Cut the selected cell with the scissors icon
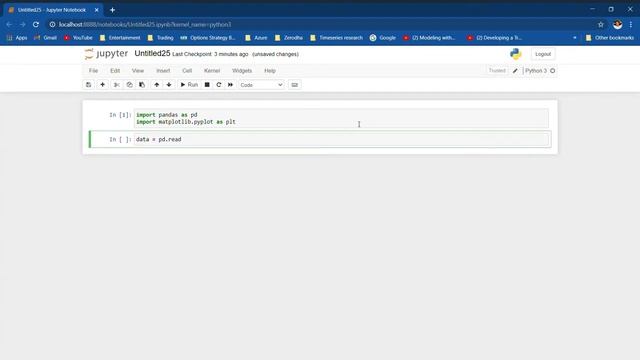This screenshot has height=360, width=640. (117, 85)
